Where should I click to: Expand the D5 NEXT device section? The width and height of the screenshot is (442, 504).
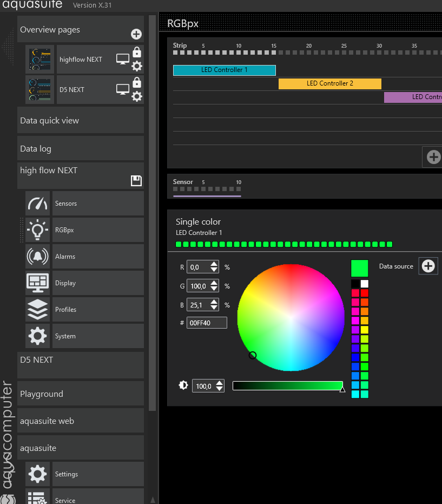point(81,365)
